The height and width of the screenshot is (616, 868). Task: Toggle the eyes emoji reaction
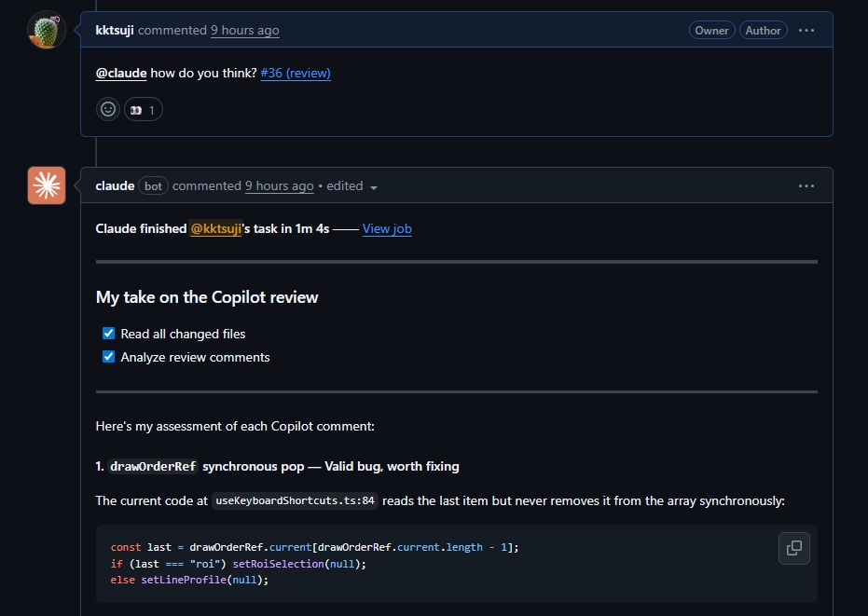[x=143, y=109]
